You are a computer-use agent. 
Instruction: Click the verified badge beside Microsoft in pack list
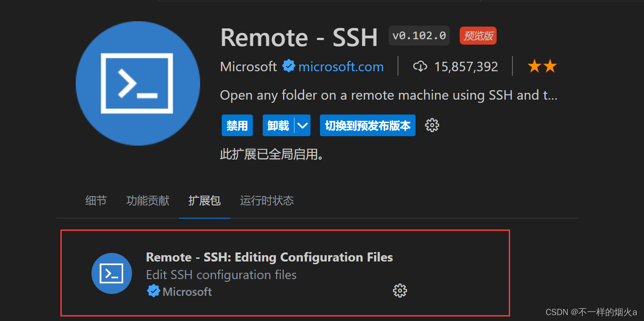point(154,291)
